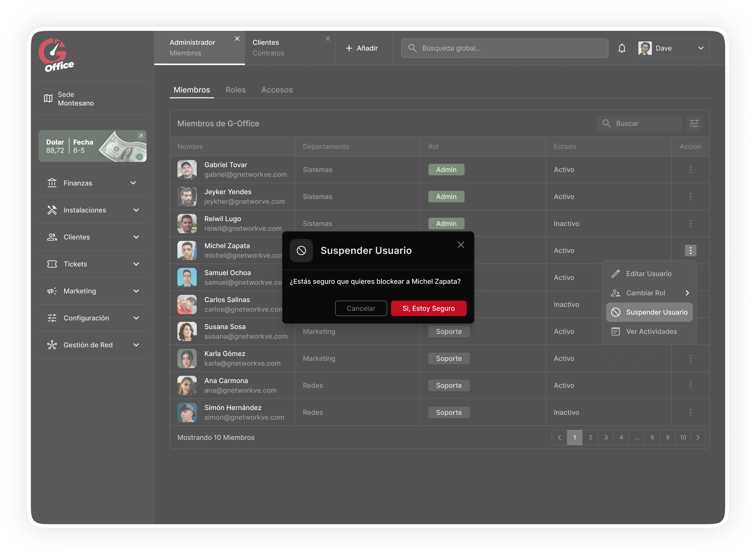Image resolution: width=756 pixels, height=555 pixels.
Task: Open the Dave user dropdown
Action: 672,48
